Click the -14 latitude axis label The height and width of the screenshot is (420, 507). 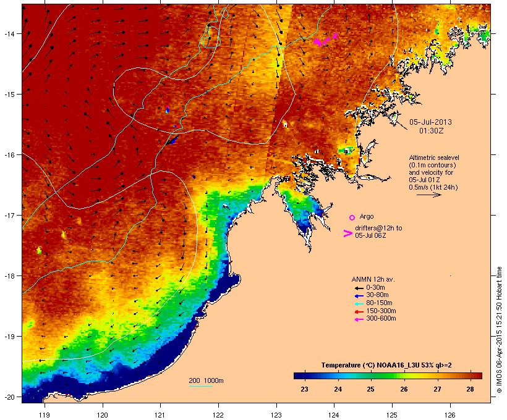click(9, 34)
